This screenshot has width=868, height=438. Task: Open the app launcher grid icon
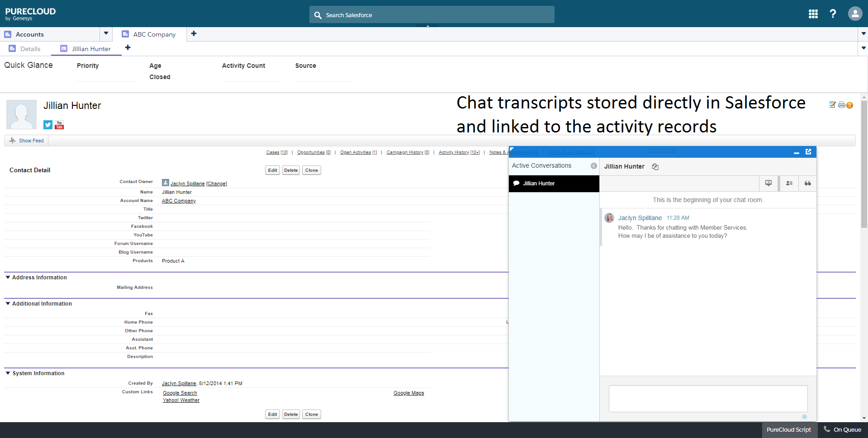point(813,14)
